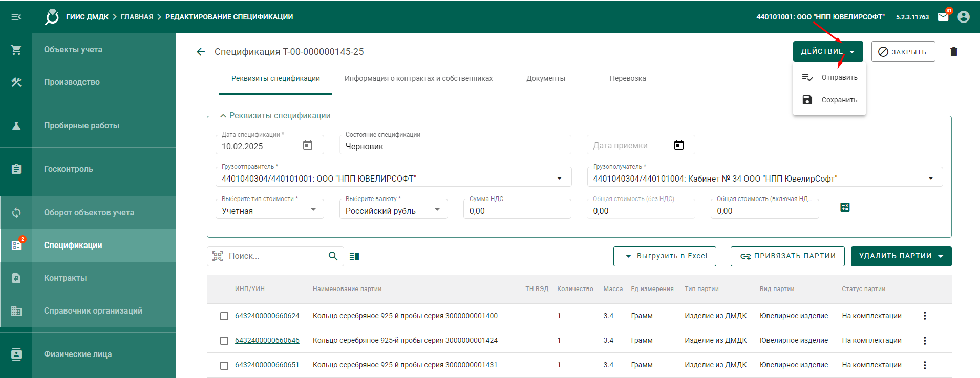Click the ИНП/УИН column header
The width and height of the screenshot is (980, 378).
(250, 289)
